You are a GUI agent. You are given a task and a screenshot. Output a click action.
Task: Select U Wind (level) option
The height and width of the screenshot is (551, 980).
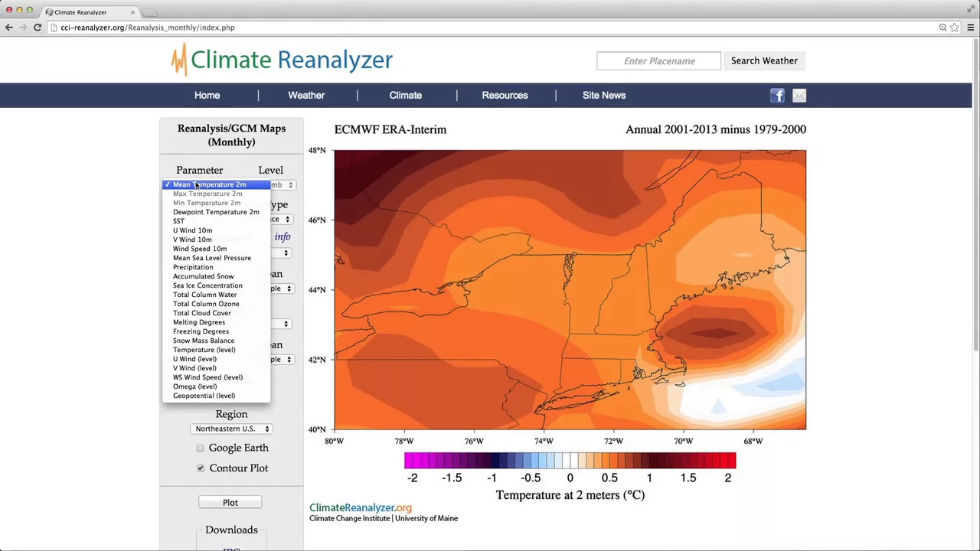tap(216, 359)
